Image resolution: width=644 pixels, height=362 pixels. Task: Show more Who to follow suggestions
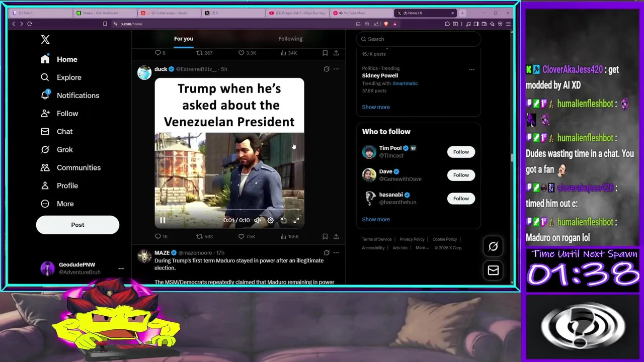pyautogui.click(x=376, y=219)
